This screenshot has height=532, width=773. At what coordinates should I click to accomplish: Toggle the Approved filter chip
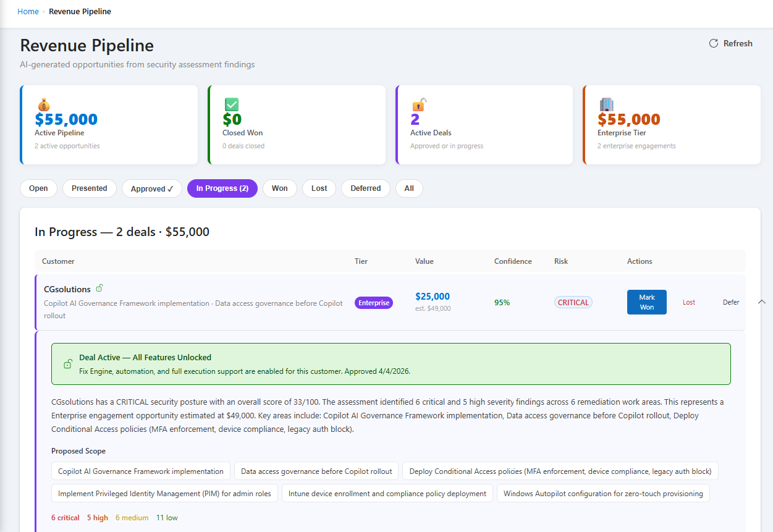(x=151, y=188)
